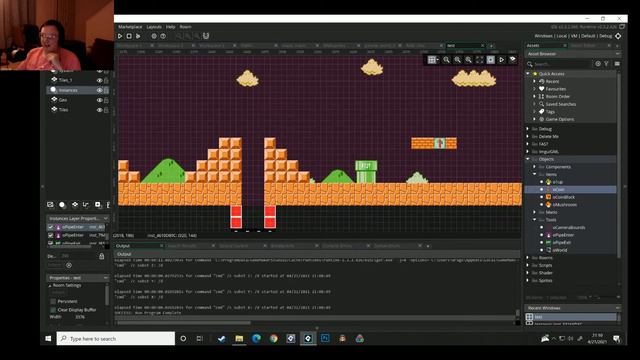Screen dimensions: 640x360
Task: Click the room zoom reset magnifier
Action: tap(458, 60)
